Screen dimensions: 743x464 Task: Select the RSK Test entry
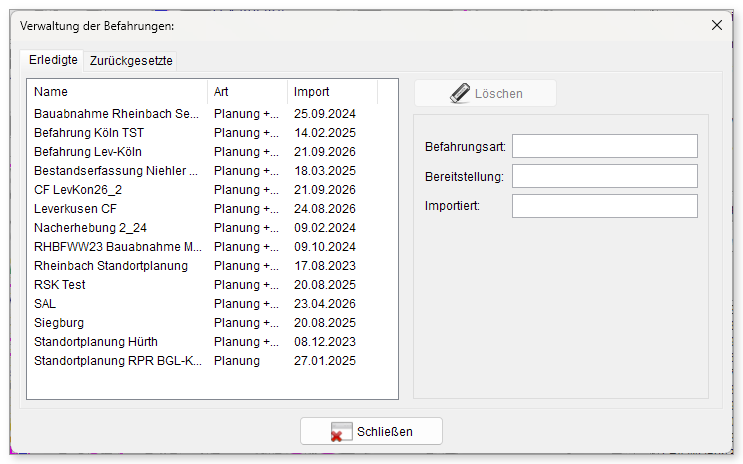click(x=212, y=285)
